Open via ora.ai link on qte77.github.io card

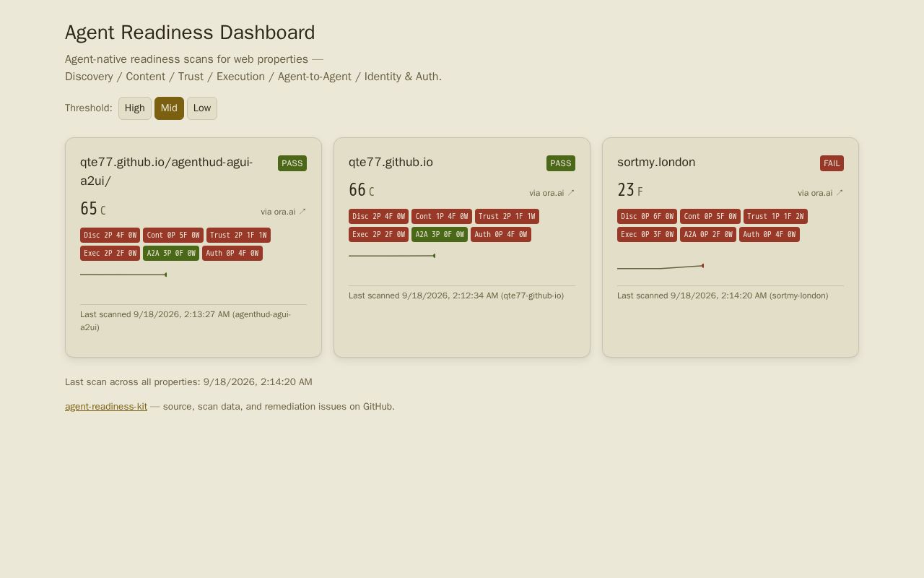click(552, 193)
